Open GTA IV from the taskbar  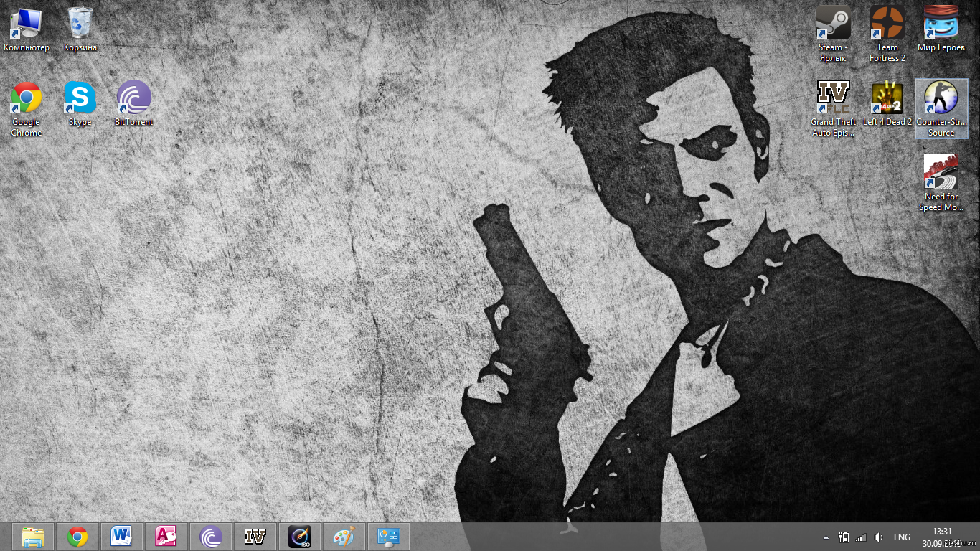(x=255, y=537)
